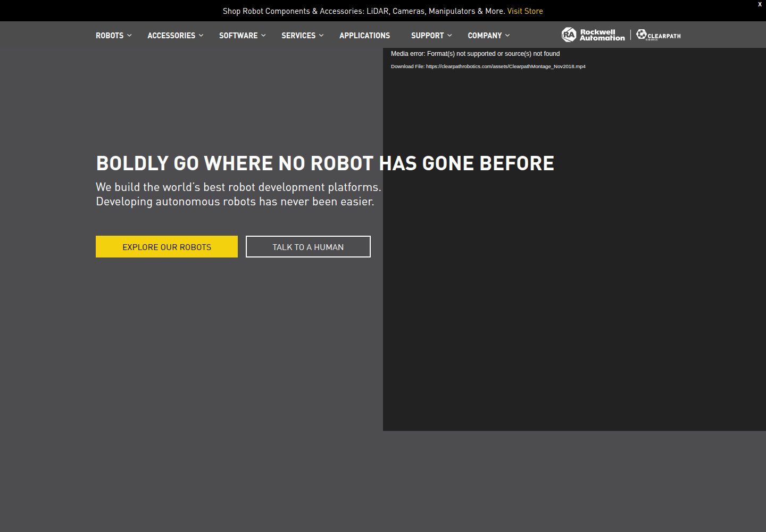Expand the chevron next to ROBOTS

click(129, 35)
